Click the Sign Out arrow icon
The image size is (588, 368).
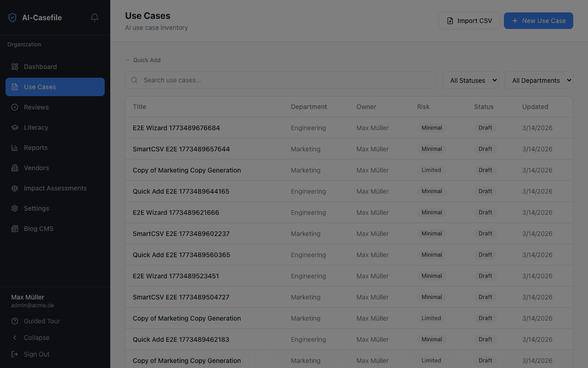pos(14,354)
